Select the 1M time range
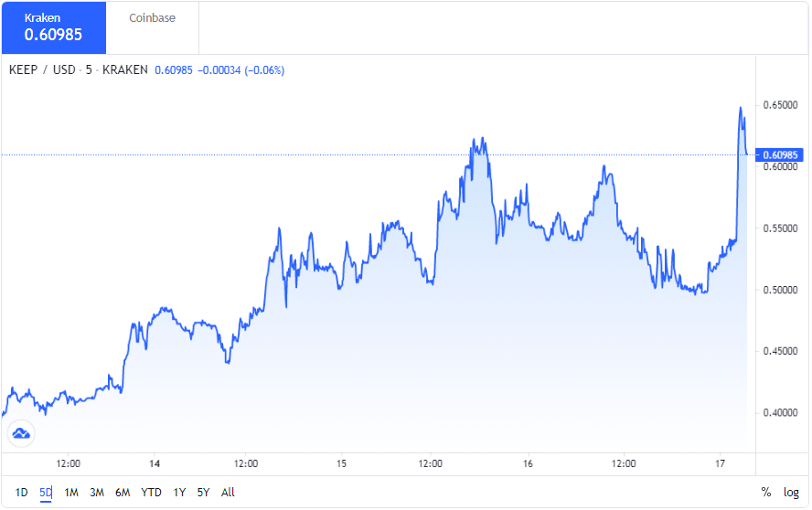This screenshot has height=510, width=812. tap(71, 493)
